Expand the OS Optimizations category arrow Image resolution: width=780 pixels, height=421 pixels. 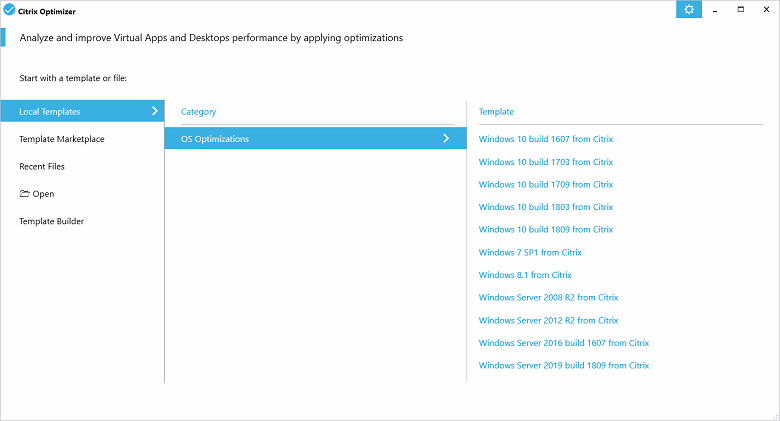pyautogui.click(x=446, y=139)
